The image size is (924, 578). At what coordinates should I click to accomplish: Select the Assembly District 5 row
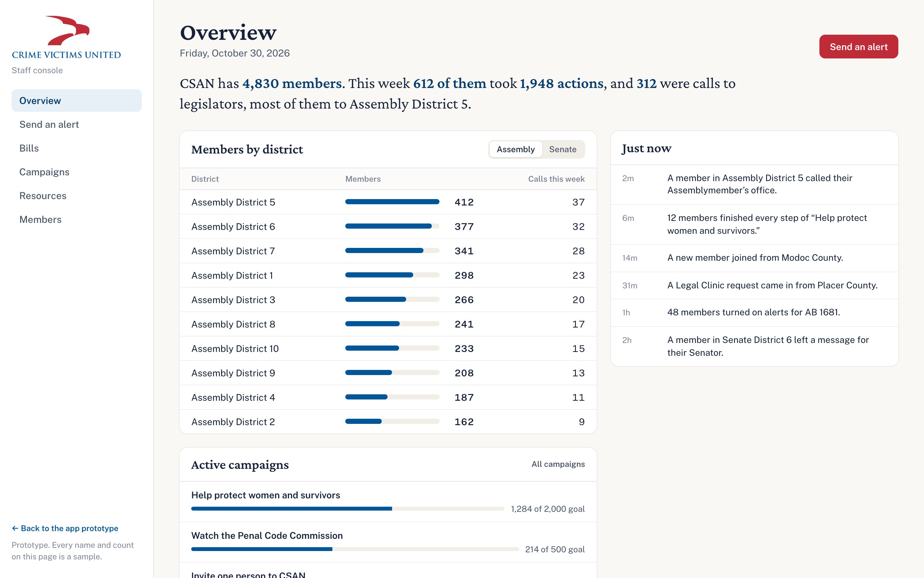[388, 202]
